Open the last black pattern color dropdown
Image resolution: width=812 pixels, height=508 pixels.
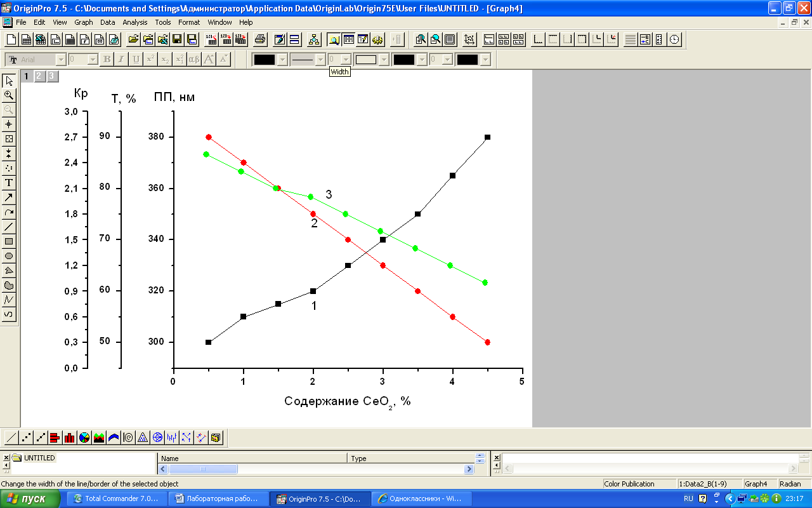tap(485, 59)
